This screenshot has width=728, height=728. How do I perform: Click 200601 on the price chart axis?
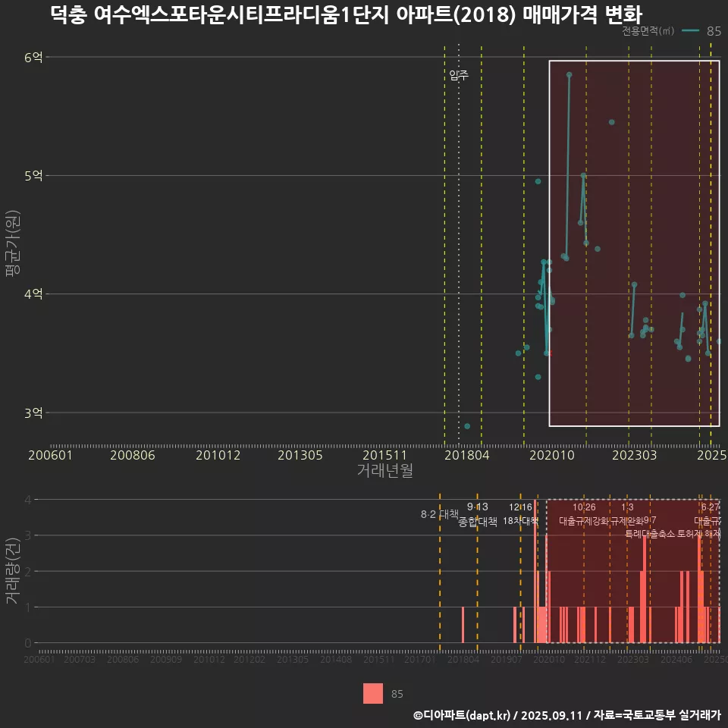(x=50, y=455)
